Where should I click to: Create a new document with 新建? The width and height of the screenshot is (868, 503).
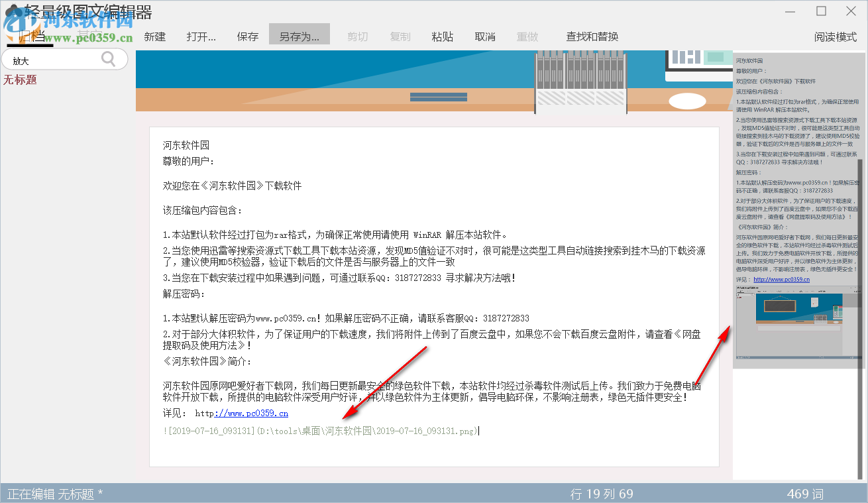[x=154, y=37]
